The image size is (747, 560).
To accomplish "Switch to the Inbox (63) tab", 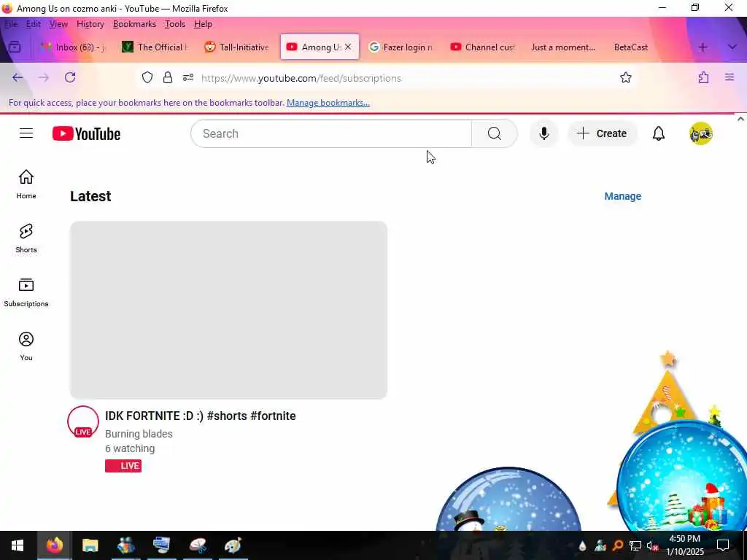I will click(73, 47).
